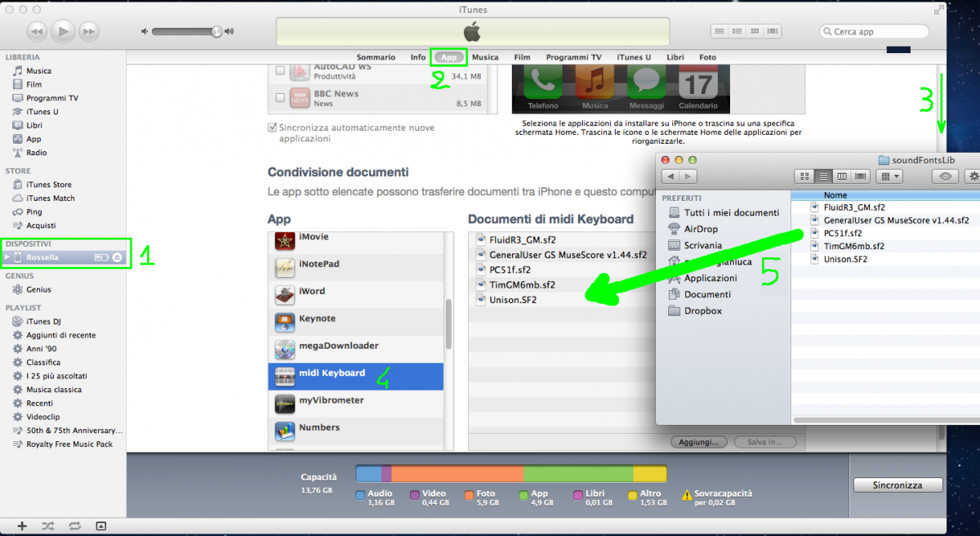Check the BBC News app checkbox
Viewport: 980px width, 536px height.
280,98
